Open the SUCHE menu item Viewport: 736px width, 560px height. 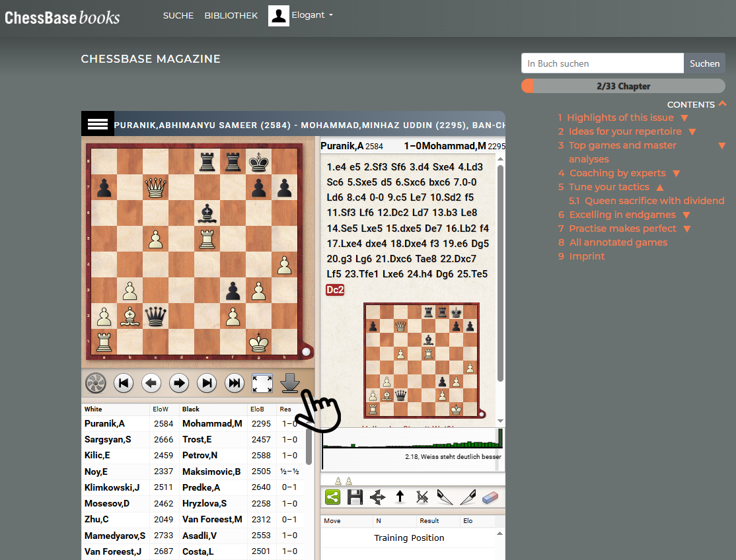[178, 15]
